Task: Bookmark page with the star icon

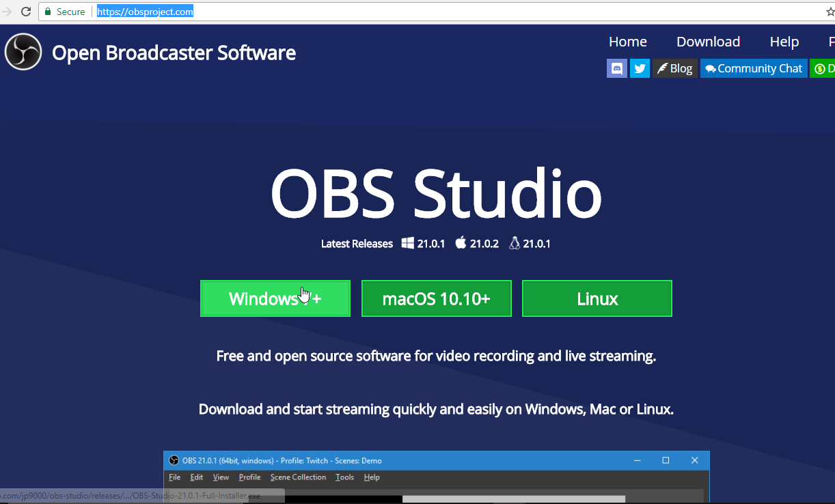Action: click(830, 12)
